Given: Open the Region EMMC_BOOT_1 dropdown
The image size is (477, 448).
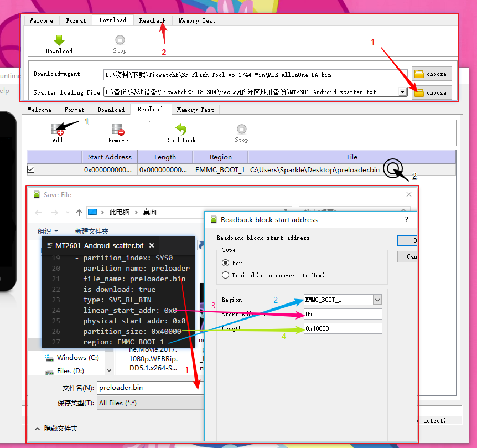Looking at the screenshot, I should tap(377, 300).
